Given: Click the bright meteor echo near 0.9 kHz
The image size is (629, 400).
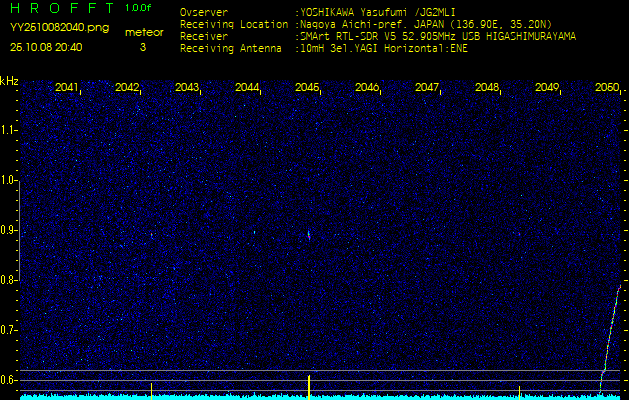Looking at the screenshot, I should click(308, 234).
